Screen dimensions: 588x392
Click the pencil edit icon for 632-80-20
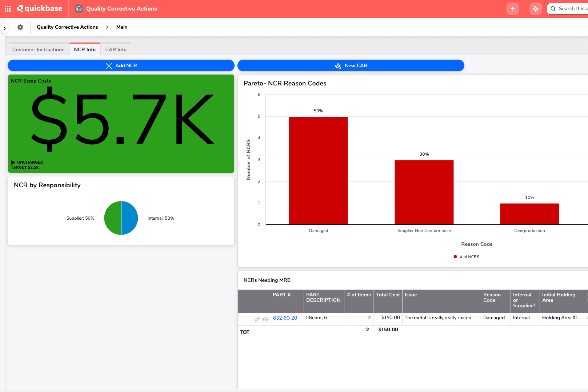click(x=257, y=319)
